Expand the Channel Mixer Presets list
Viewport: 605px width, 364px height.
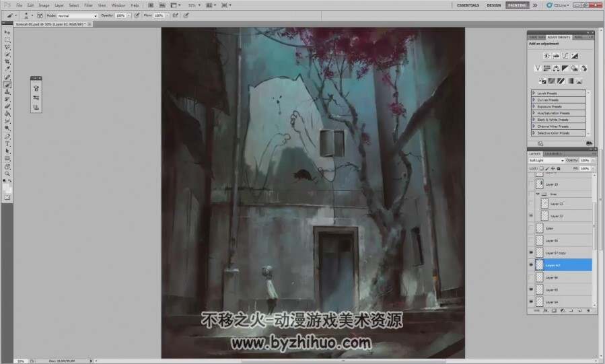[534, 126]
